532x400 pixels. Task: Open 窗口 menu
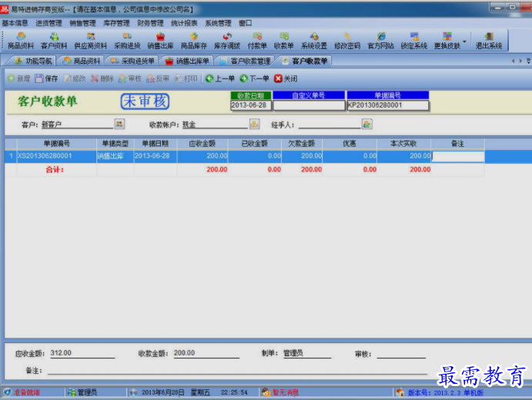coord(246,23)
